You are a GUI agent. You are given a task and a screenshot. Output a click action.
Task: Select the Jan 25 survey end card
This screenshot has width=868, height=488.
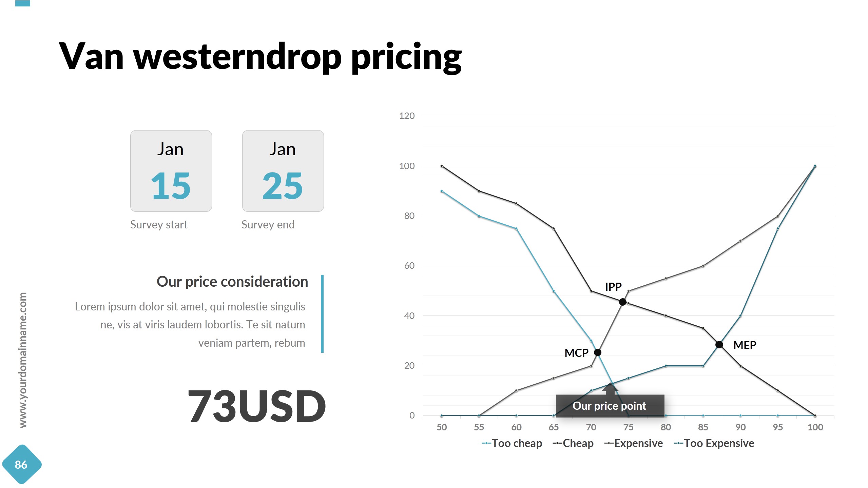coord(283,171)
